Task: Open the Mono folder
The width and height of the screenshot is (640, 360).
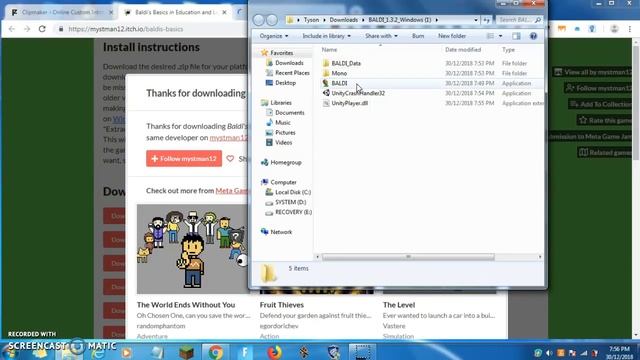Action: [339, 73]
